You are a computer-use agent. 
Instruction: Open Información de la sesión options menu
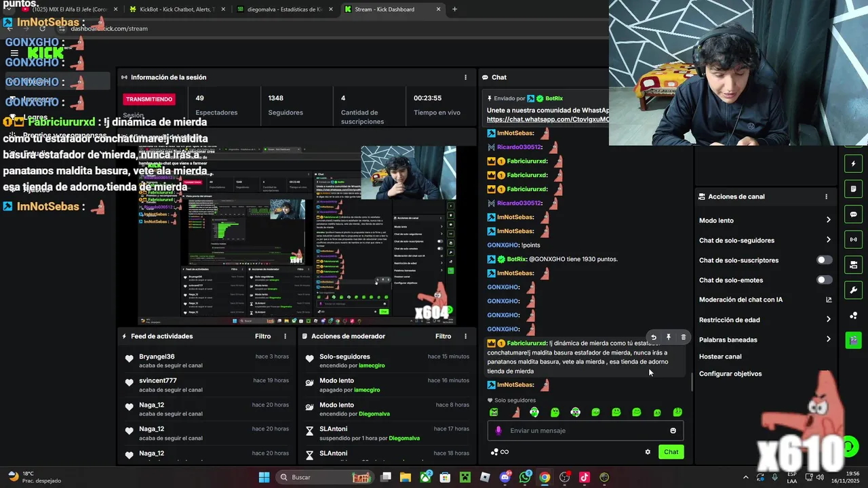point(465,77)
